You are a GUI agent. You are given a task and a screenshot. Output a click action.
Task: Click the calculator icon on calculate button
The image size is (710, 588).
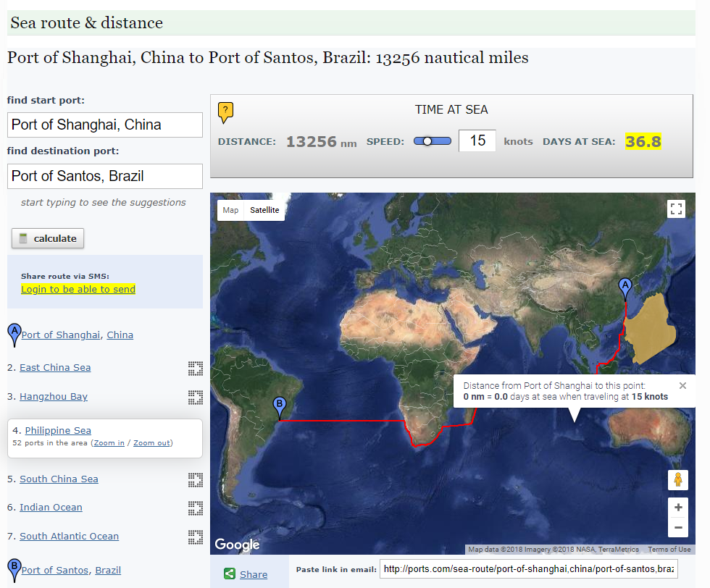click(x=23, y=238)
